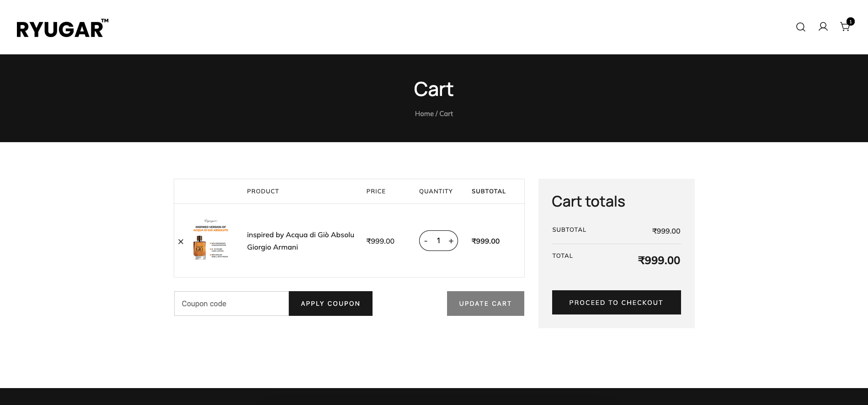Proceed to checkout

[616, 303]
